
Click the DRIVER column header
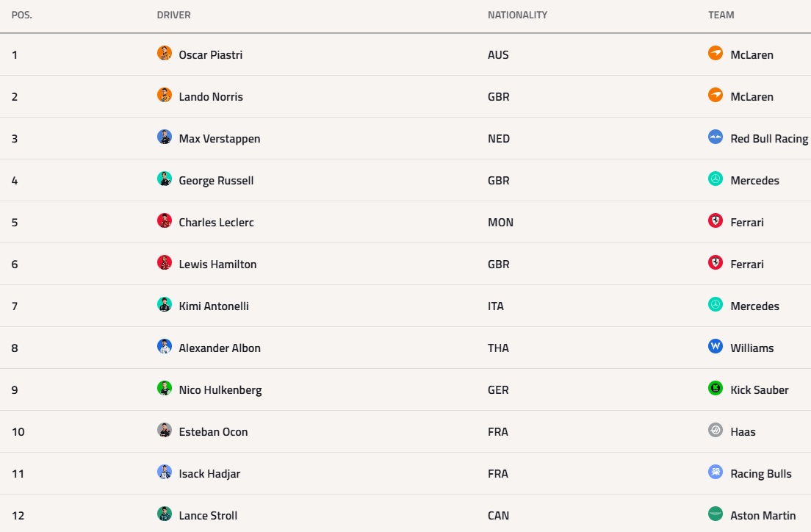(x=174, y=15)
